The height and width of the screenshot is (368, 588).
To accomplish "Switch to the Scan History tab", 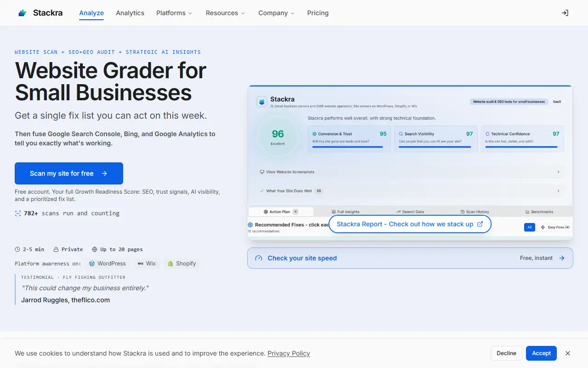I will click(x=475, y=212).
